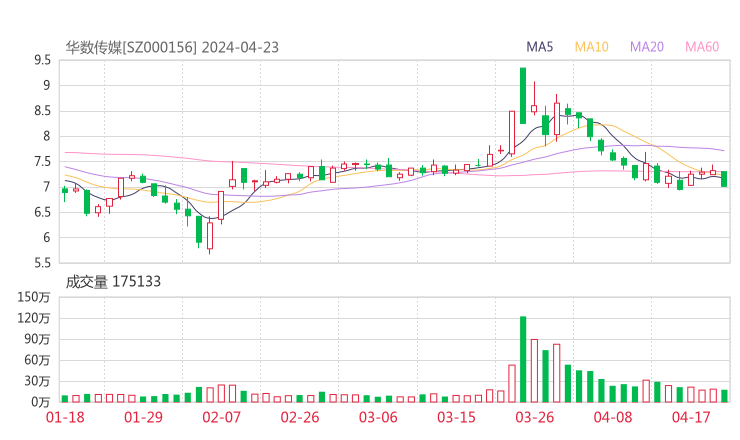This screenshot has height=440, width=740.
Task: Click the tallest green volume bar
Action: 523,359
